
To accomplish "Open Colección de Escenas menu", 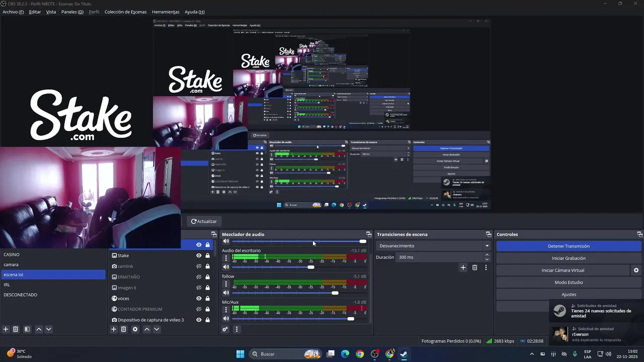I will point(125,12).
